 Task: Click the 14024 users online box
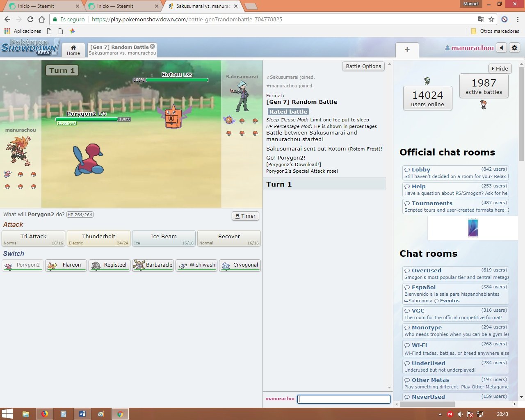(428, 98)
